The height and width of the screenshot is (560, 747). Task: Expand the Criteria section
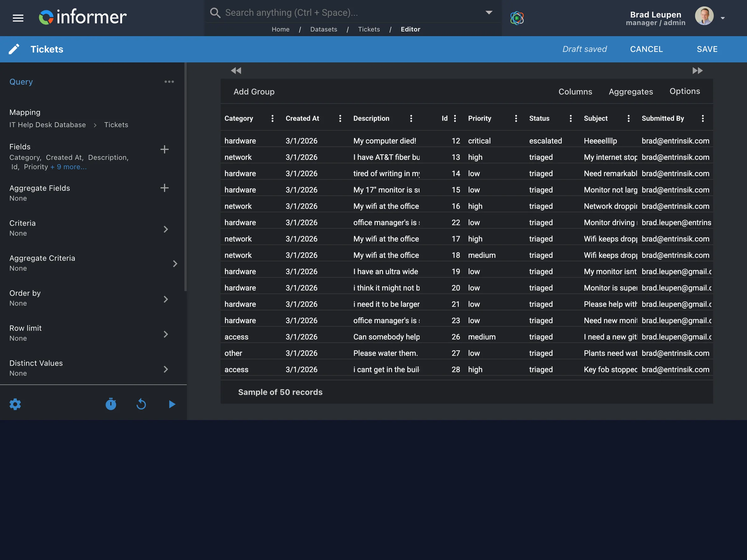point(166,229)
